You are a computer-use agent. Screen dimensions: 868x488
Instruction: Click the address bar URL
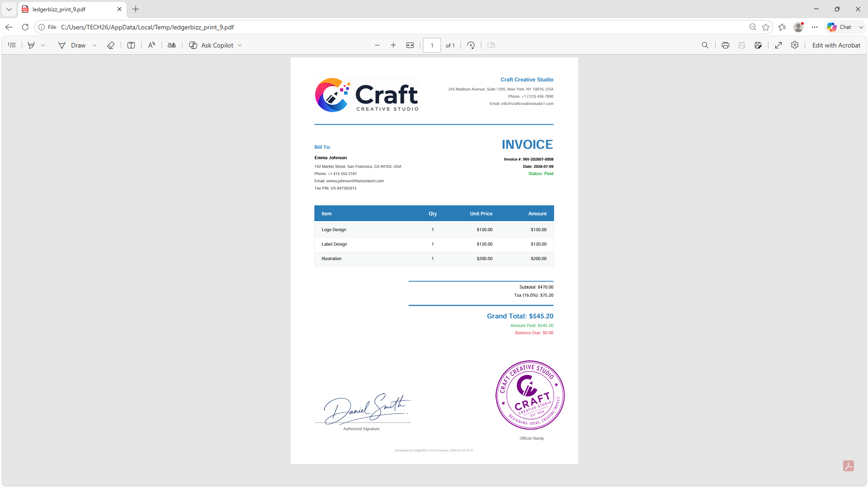[x=147, y=27]
